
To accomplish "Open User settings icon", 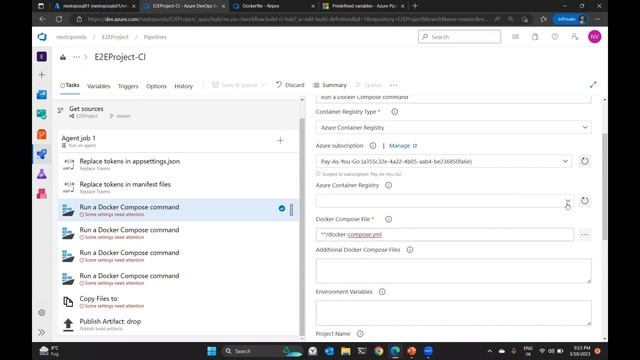I will coord(575,37).
